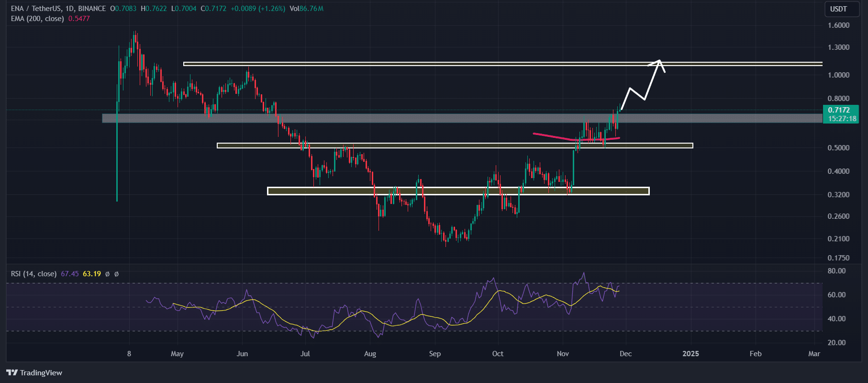Click the 0.2600 price axis label
This screenshot has width=868, height=383.
838,216
